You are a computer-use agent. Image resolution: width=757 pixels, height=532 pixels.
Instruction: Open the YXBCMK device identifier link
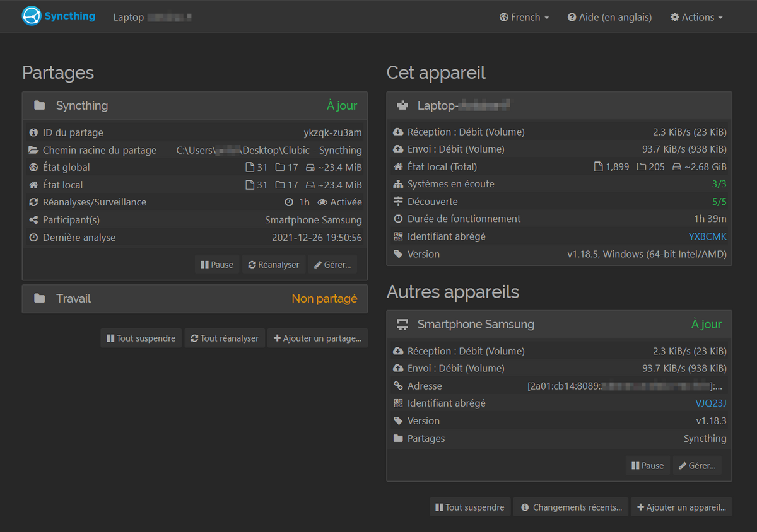coord(708,236)
